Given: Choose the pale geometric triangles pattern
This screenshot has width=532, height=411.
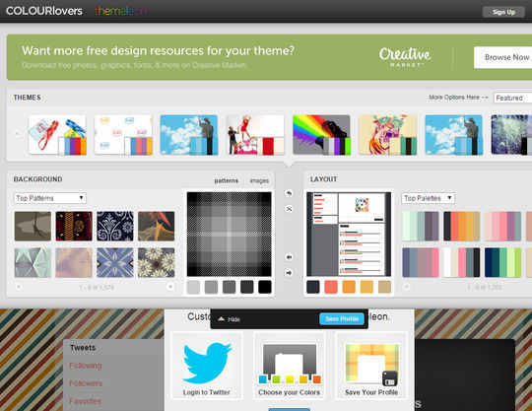Looking at the screenshot, I should (33, 262).
